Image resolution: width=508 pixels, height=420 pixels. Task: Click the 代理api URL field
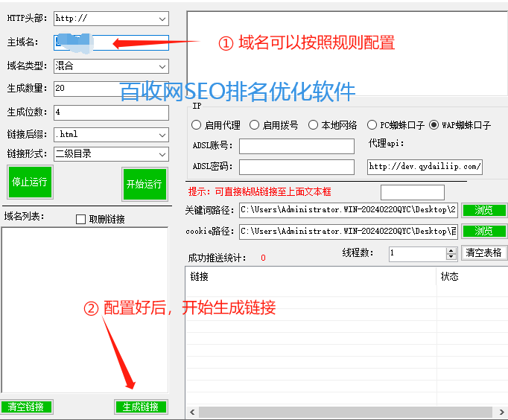coord(425,167)
